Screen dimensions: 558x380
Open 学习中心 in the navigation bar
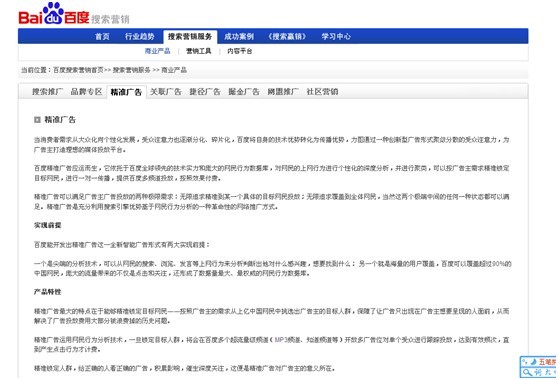336,36
